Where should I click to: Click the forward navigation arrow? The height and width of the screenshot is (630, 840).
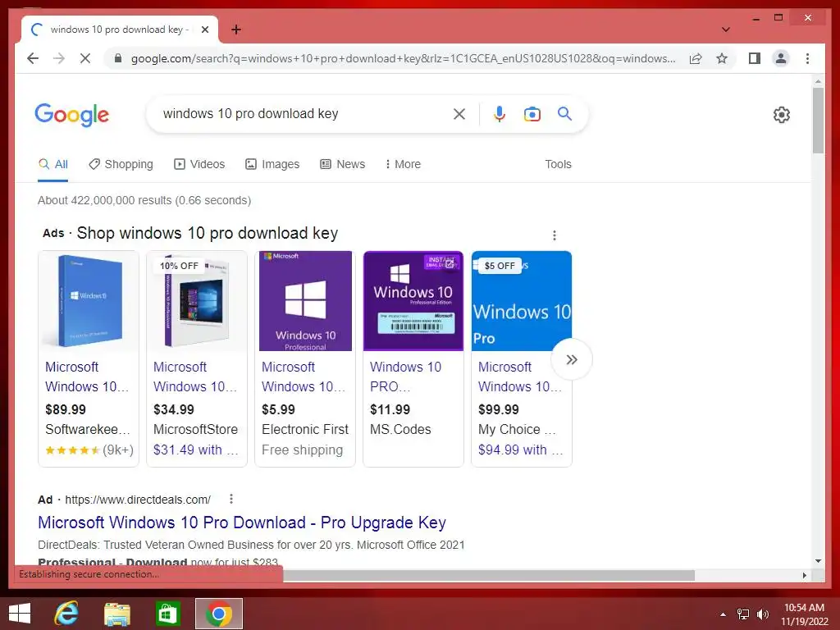59,58
